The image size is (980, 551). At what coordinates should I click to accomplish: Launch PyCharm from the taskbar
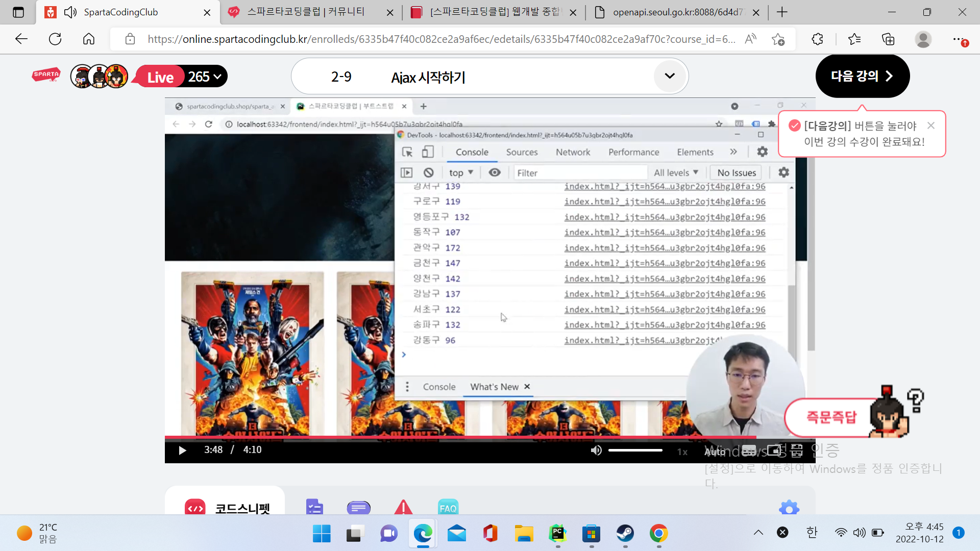[557, 534]
